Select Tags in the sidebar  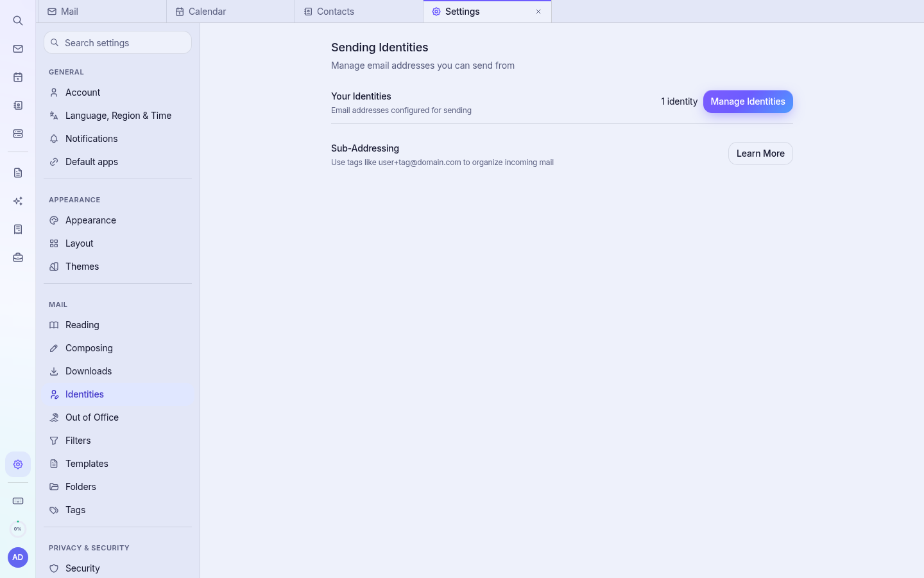[118, 510]
